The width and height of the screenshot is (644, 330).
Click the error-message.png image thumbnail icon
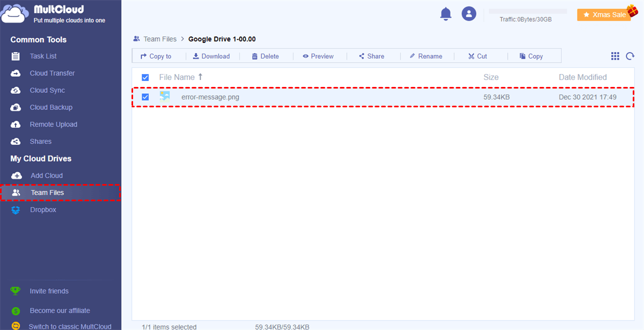[164, 97]
